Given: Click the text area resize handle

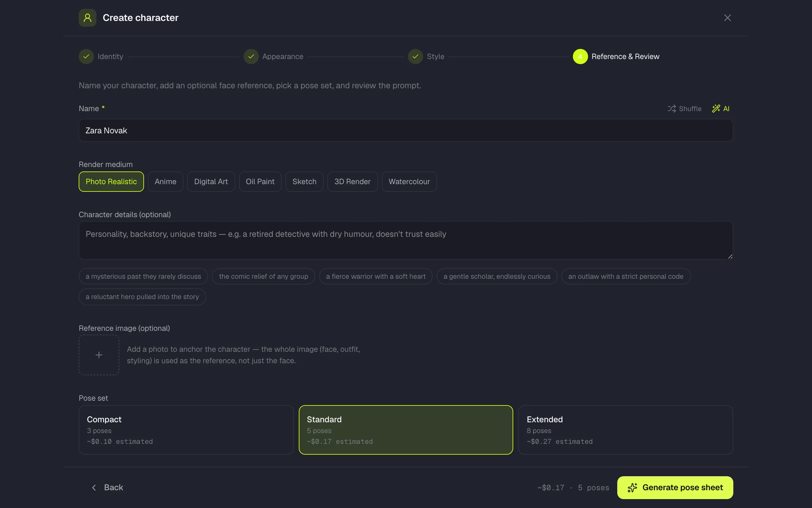Looking at the screenshot, I should click(730, 256).
